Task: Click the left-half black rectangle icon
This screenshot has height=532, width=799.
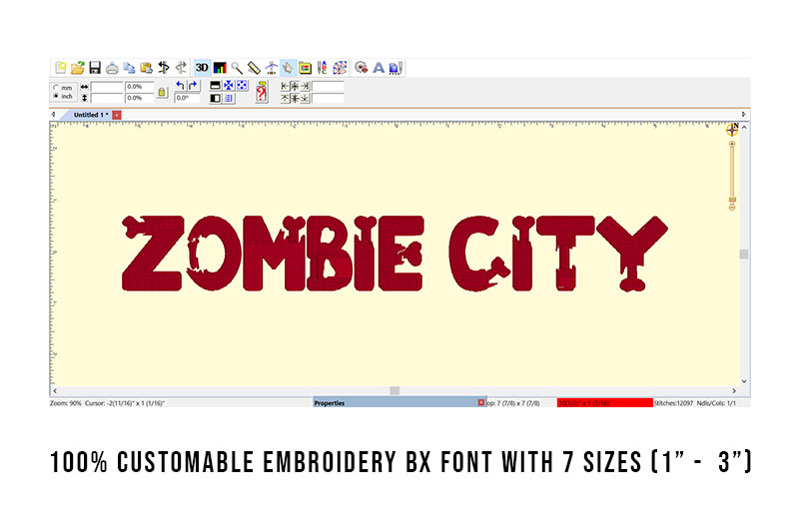Action: [215, 98]
